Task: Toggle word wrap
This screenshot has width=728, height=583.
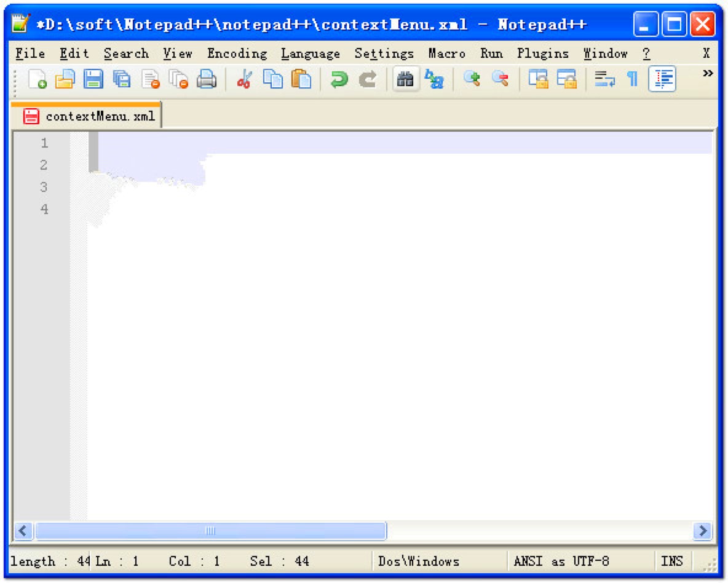Action: 606,80
